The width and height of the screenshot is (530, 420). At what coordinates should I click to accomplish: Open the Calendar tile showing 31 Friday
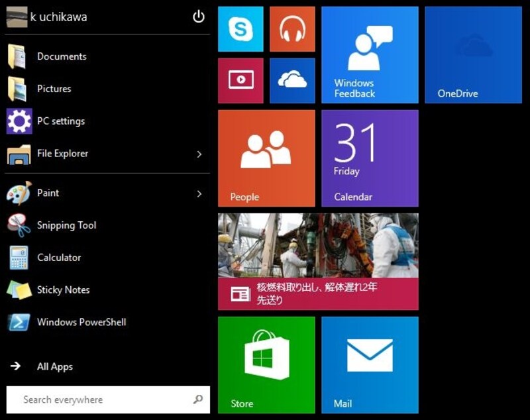pos(370,158)
